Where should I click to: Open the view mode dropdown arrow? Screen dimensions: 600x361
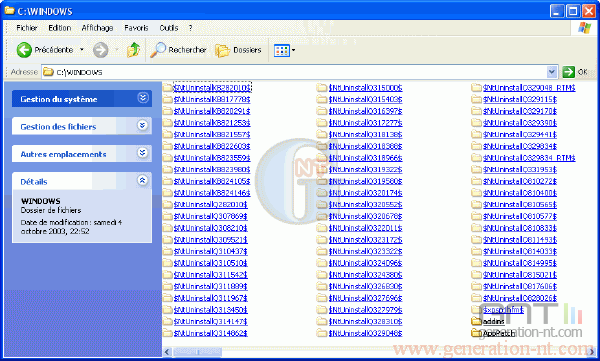click(293, 50)
